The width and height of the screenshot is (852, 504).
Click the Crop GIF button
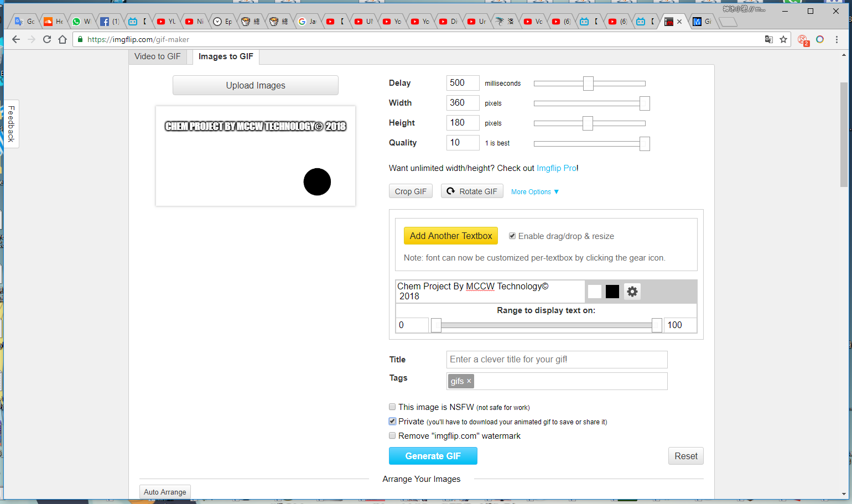click(411, 191)
